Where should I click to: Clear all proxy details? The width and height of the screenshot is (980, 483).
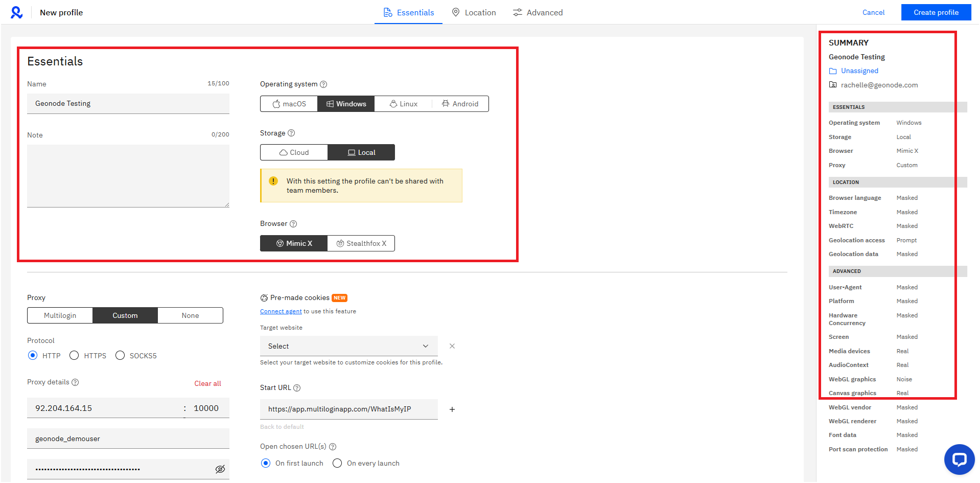pyautogui.click(x=207, y=383)
